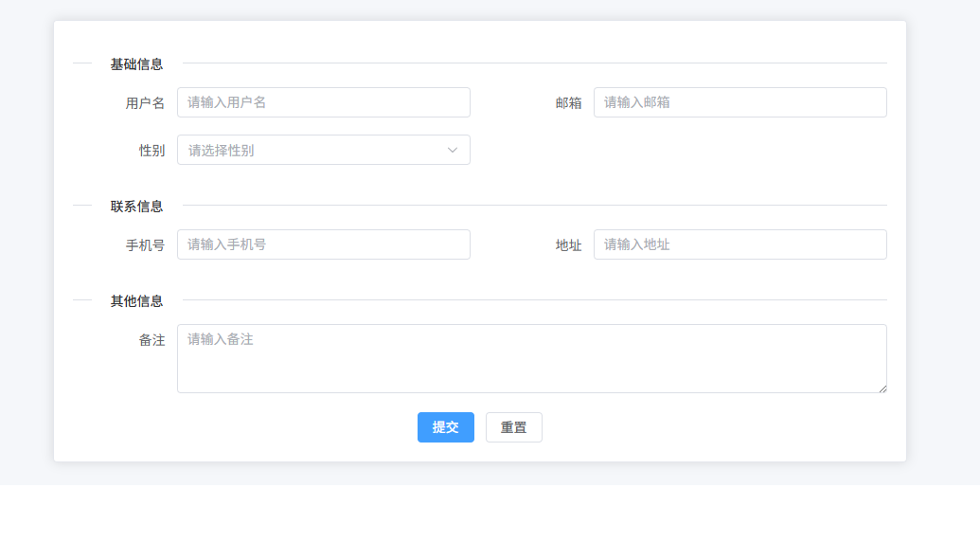This screenshot has height=560, width=980.
Task: Focus the 请输入备注 remarks textarea
Action: coord(531,358)
